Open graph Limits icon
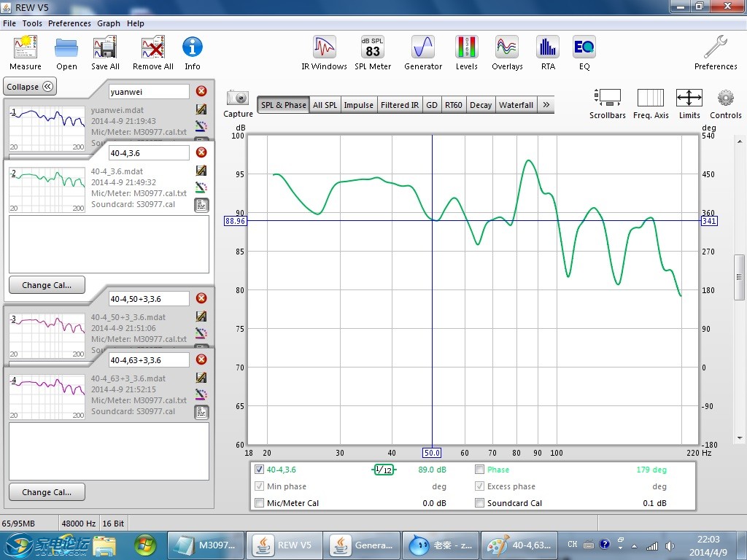Image resolution: width=747 pixels, height=560 pixels. (689, 104)
